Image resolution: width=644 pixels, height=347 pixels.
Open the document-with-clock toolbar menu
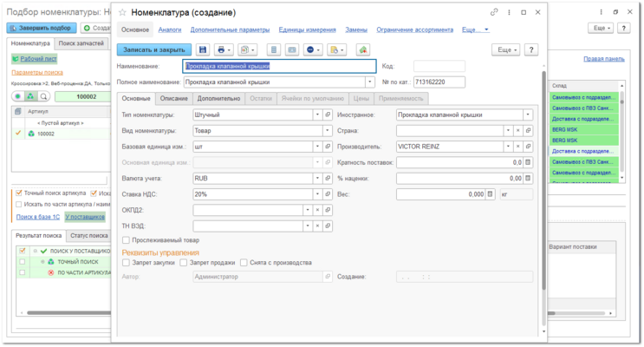click(x=337, y=49)
